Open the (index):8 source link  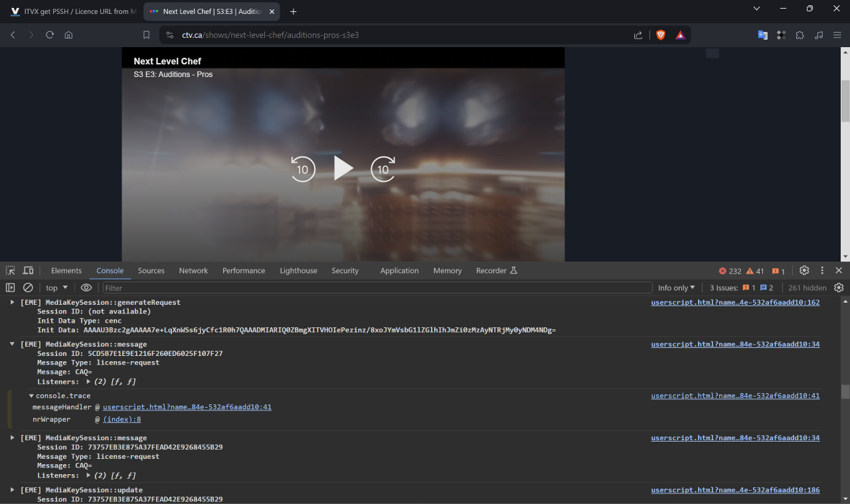point(122,420)
